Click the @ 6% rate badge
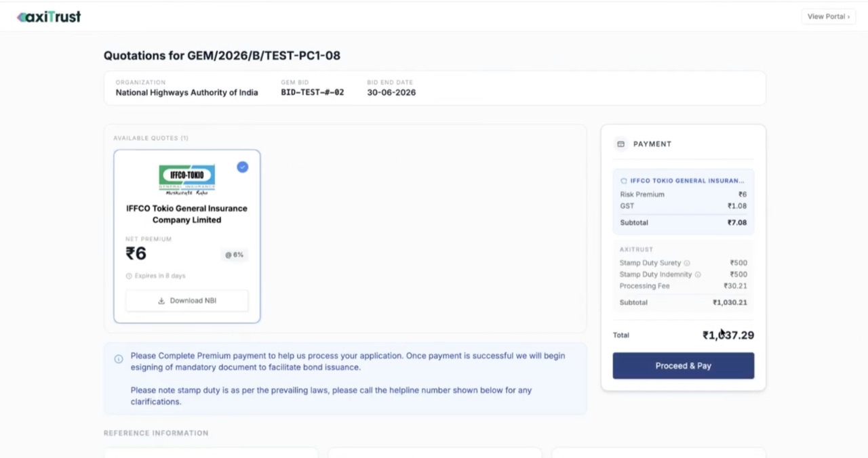Image resolution: width=868 pixels, height=458 pixels. (x=234, y=255)
